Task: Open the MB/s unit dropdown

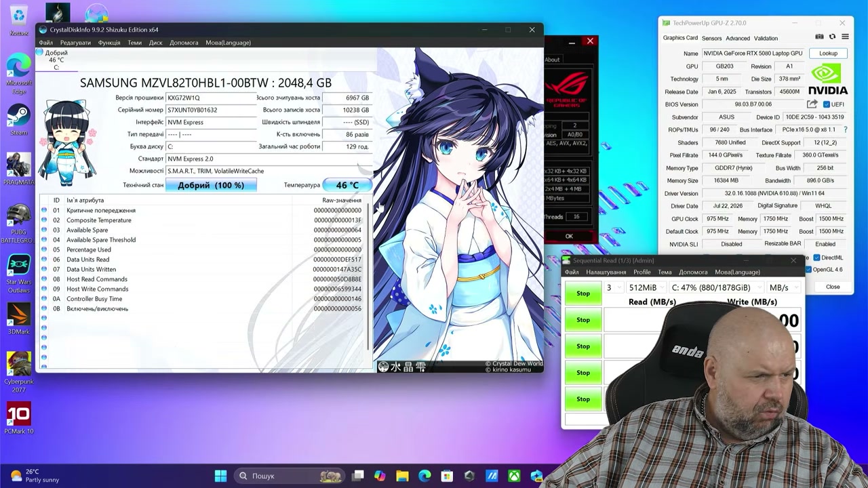Action: pyautogui.click(x=783, y=288)
